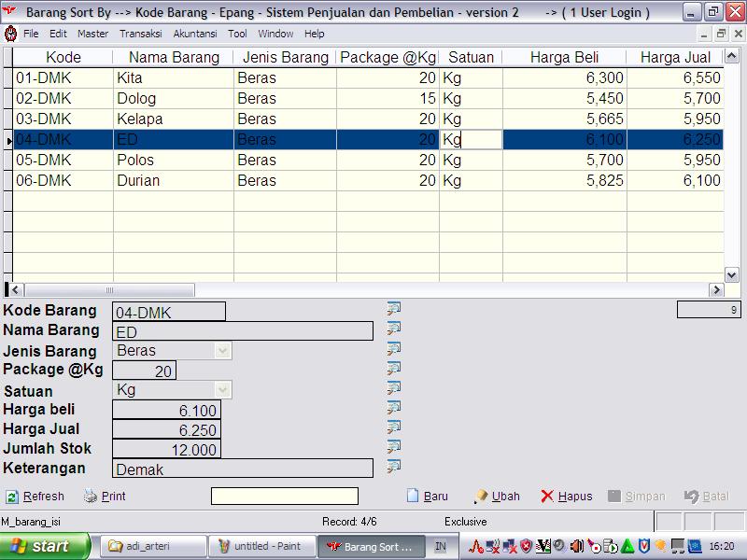Expand the Jenis Barang dropdown
This screenshot has width=747, height=560.
222,351
